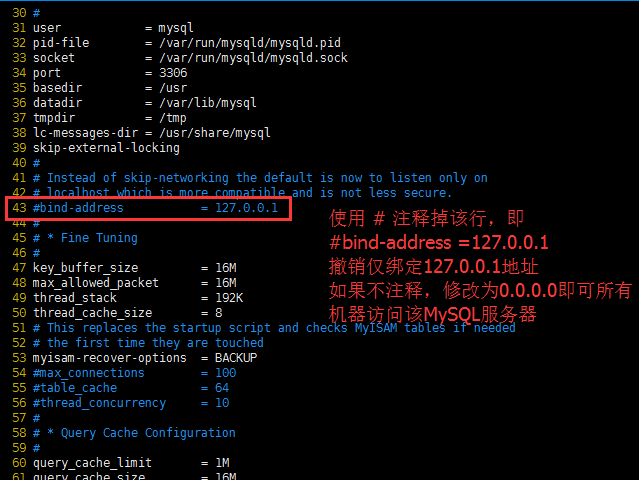Click the #thread_concurrency line

pos(131,403)
